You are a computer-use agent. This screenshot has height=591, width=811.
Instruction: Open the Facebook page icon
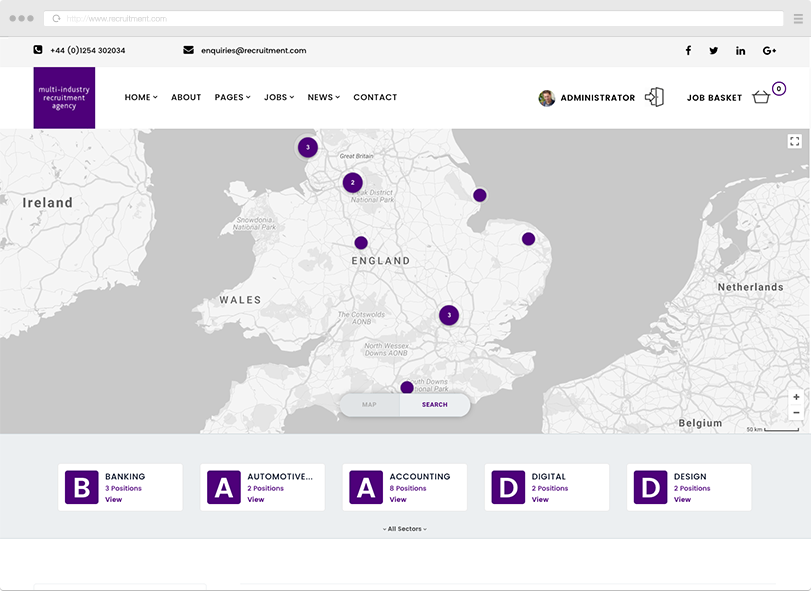[688, 50]
